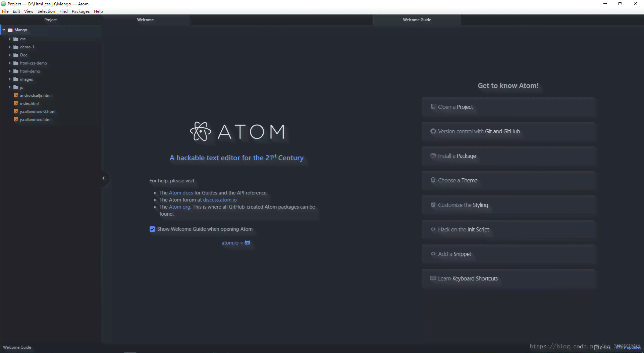The width and height of the screenshot is (644, 353).
Task: Click the package icon on Install a Package
Action: pos(433,156)
